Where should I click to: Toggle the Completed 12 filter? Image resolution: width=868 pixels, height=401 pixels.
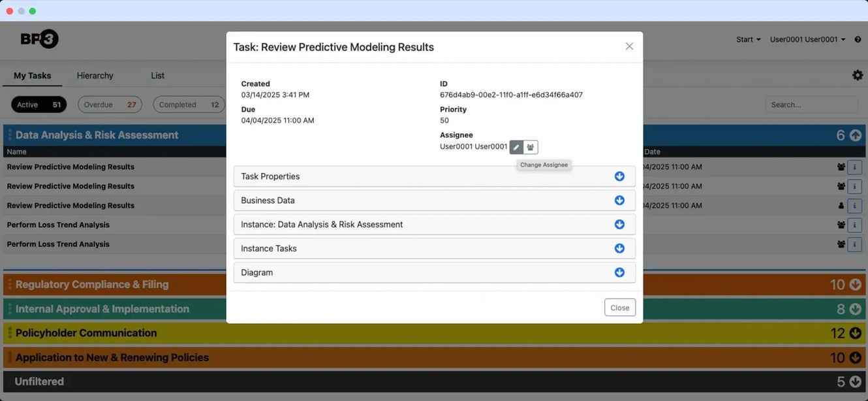click(x=189, y=104)
